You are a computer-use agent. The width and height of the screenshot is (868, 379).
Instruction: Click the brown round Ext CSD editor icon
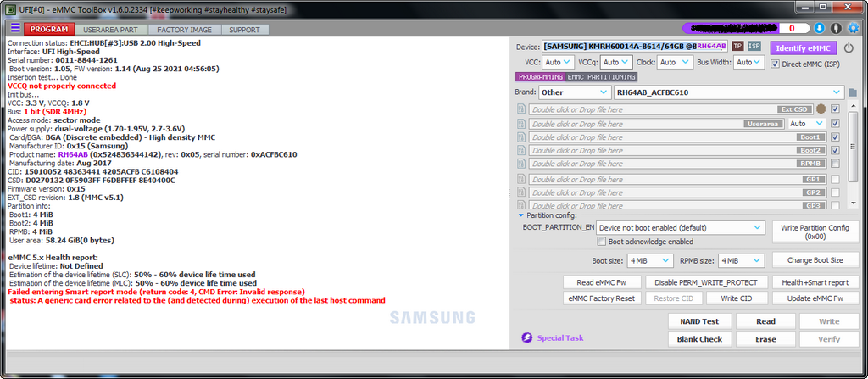pos(821,109)
